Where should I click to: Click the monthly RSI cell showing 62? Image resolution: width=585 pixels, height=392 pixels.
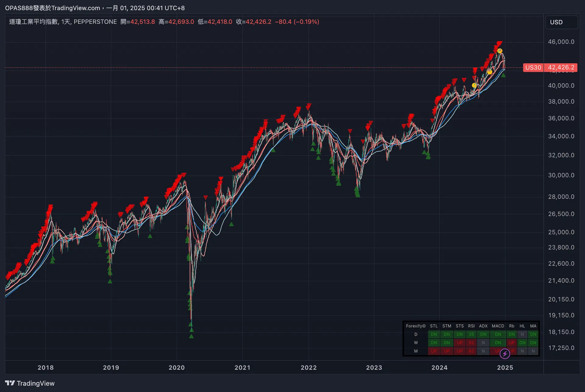pyautogui.click(x=471, y=351)
